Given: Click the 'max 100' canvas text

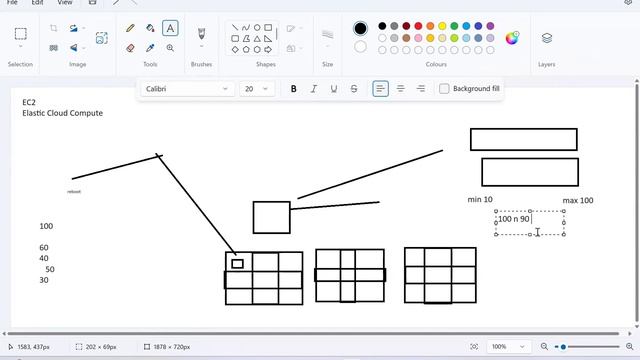Looking at the screenshot, I should pyautogui.click(x=578, y=200).
